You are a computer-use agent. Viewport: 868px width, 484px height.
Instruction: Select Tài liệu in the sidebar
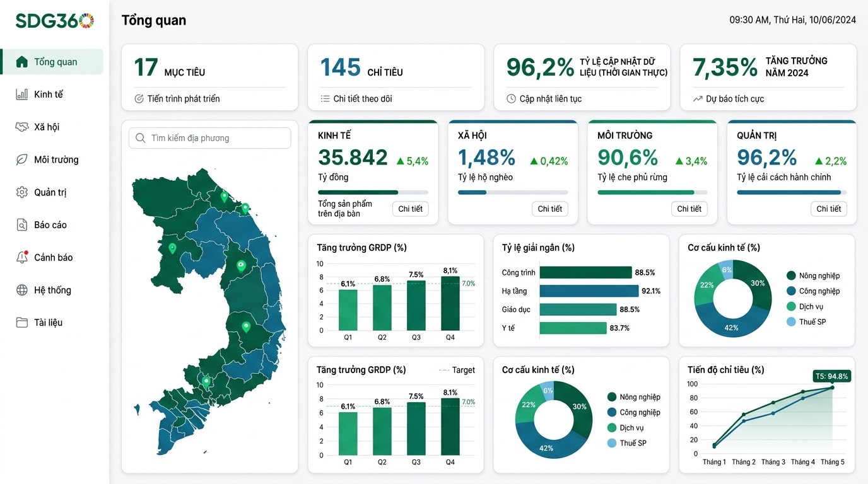click(x=52, y=323)
